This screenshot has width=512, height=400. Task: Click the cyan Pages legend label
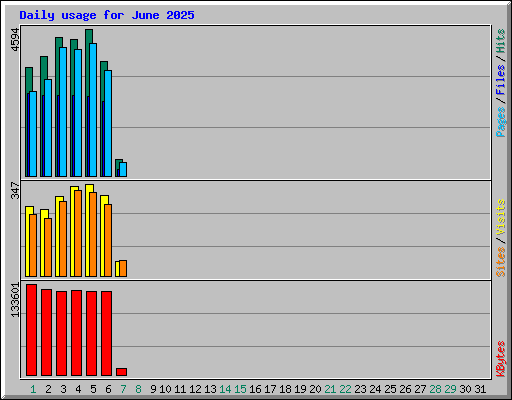coord(501,122)
